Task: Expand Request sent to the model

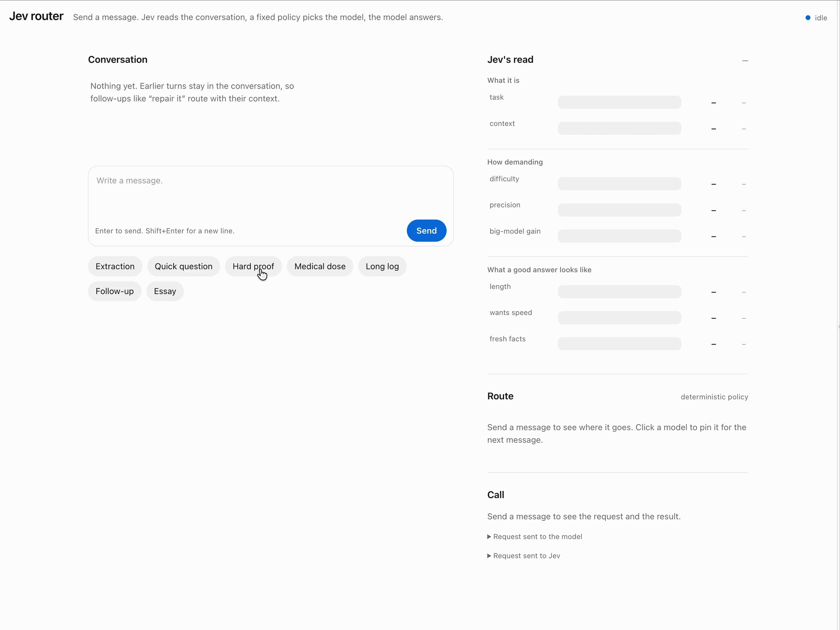Action: 534,537
